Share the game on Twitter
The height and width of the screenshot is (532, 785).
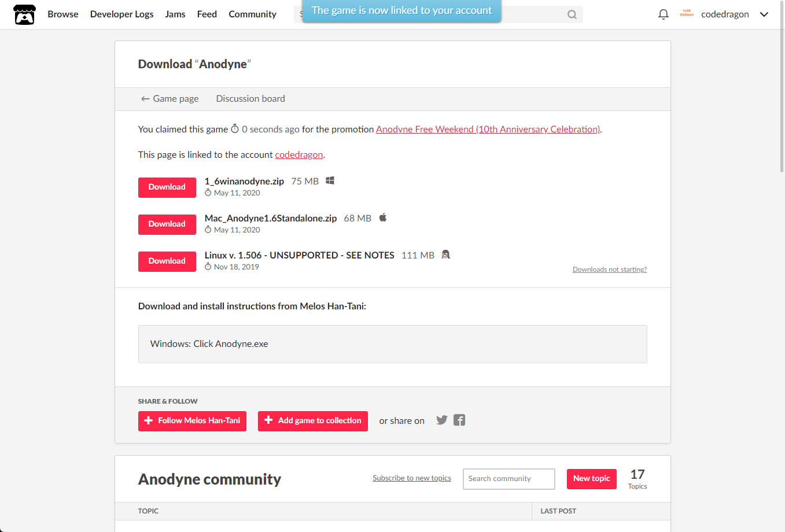[442, 420]
